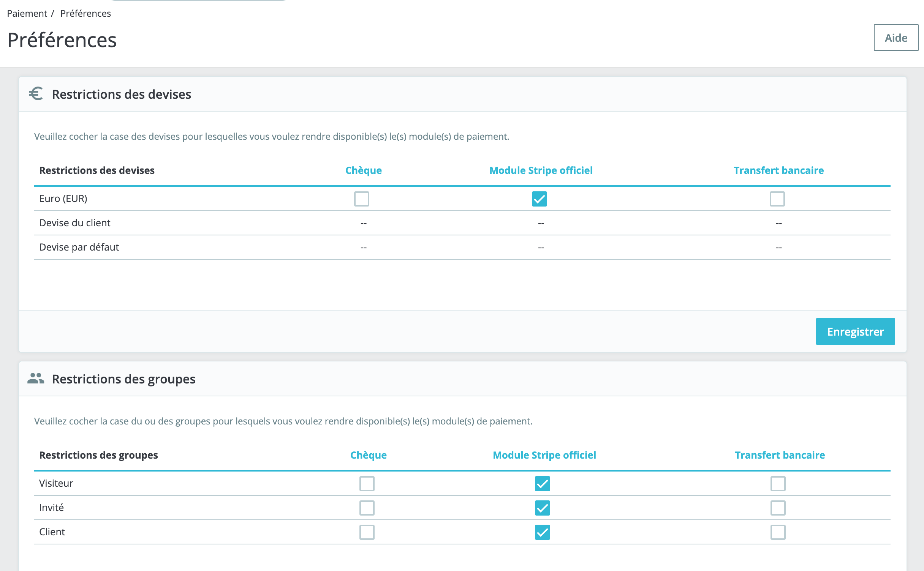Open the Aide help button
924x571 pixels.
(896, 38)
